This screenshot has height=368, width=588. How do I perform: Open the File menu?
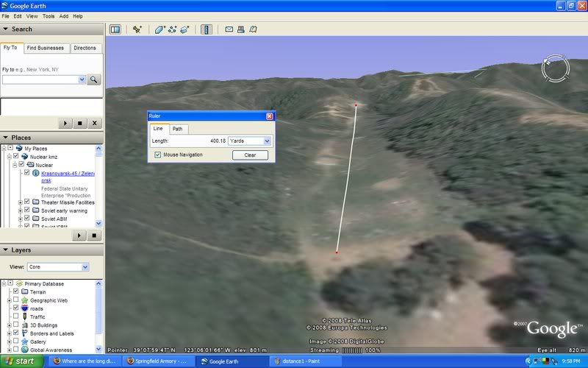pyautogui.click(x=6, y=16)
